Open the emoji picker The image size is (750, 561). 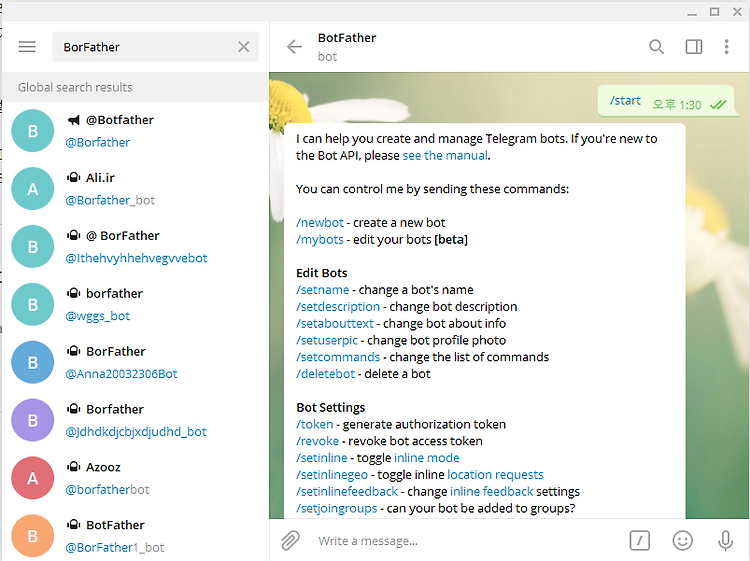point(683,540)
